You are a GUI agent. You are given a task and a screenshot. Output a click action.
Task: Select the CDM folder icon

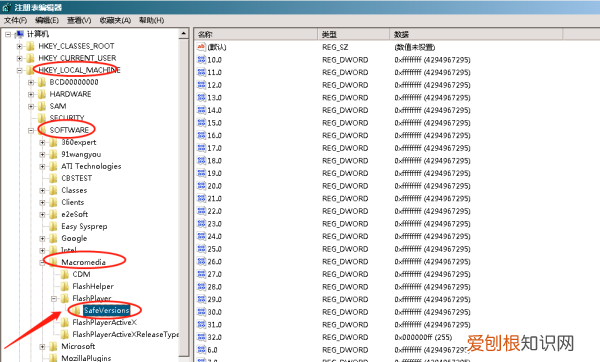point(65,274)
